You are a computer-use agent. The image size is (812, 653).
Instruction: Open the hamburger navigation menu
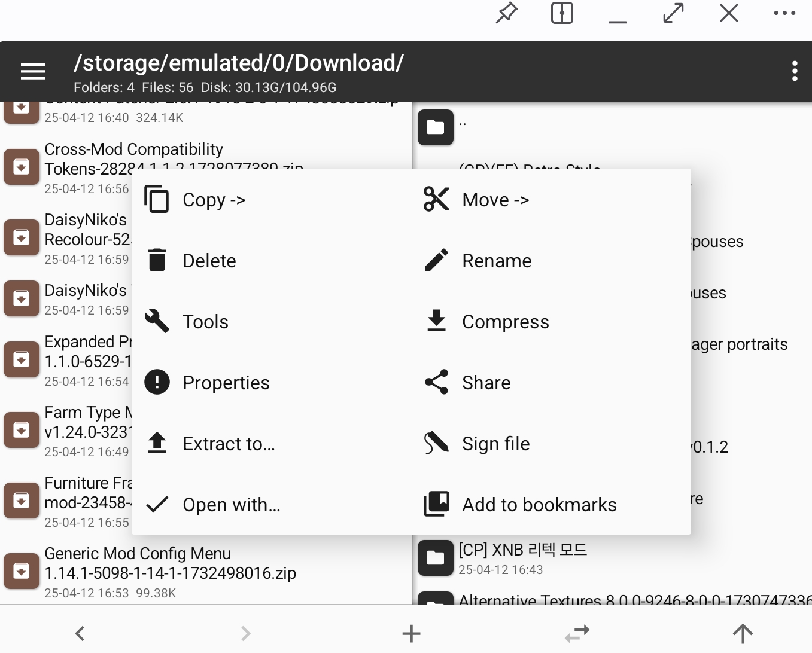pyautogui.click(x=33, y=71)
